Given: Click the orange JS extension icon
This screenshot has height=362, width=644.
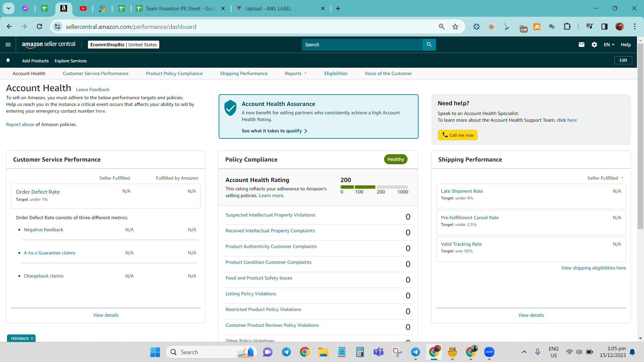Looking at the screenshot, I should point(537,26).
